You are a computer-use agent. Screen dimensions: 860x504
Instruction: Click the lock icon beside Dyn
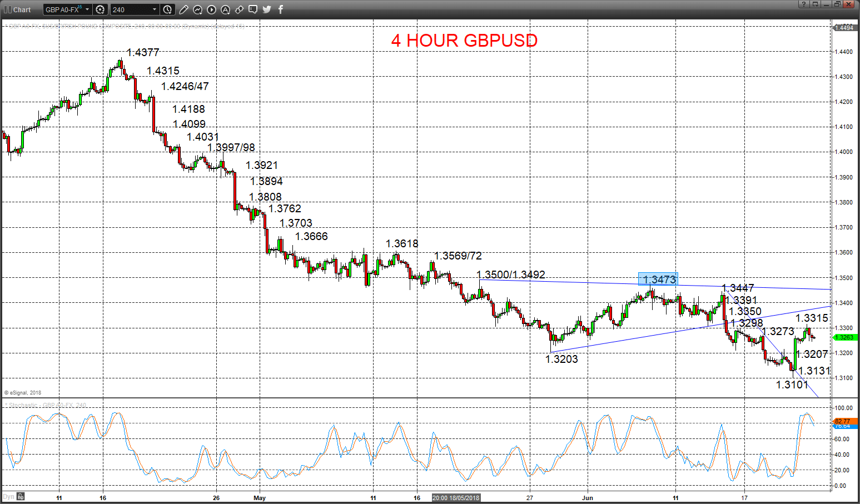pyautogui.click(x=21, y=496)
